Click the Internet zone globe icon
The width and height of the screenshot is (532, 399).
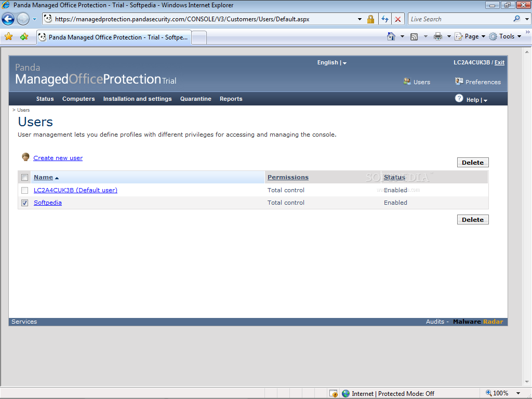[345, 394]
